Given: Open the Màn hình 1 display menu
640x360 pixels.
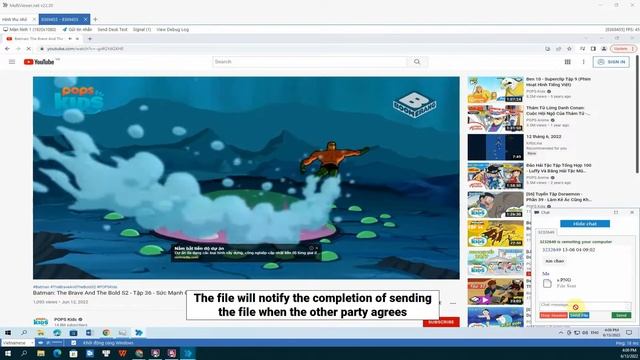Looking at the screenshot, I should coord(29,29).
